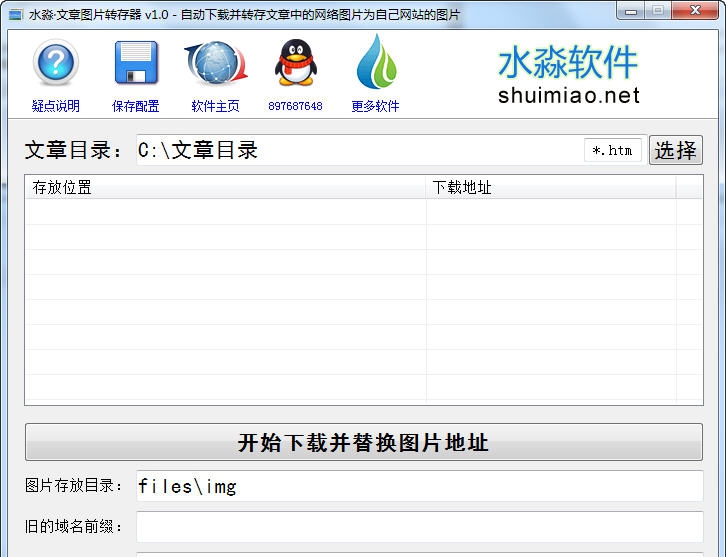Click the 存放位置 column header
The height and width of the screenshot is (557, 726).
225,187
